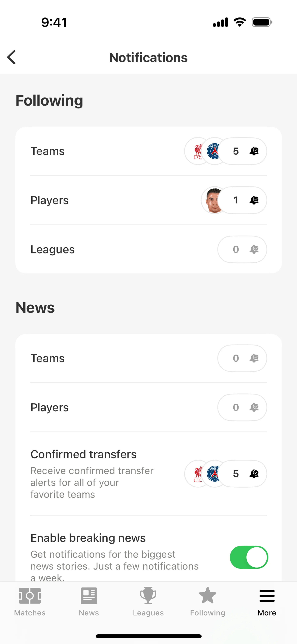This screenshot has height=644, width=297.
Task: Tap the Liverpool crest in Following Teams row
Action: pyautogui.click(x=198, y=151)
